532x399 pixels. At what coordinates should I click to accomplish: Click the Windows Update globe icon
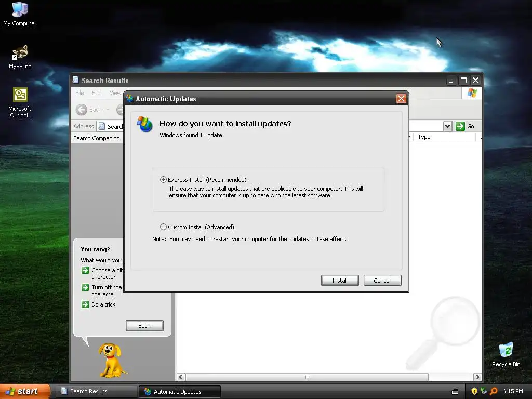coord(144,124)
